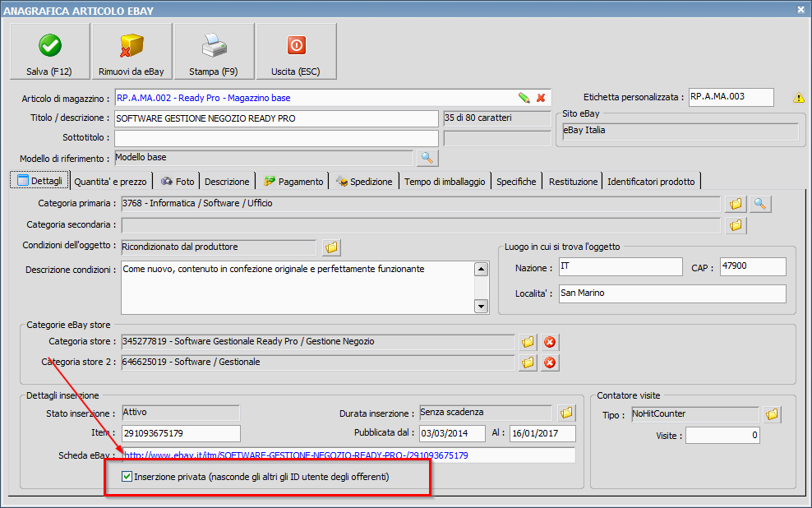The width and height of the screenshot is (812, 508).
Task: Search for Modello di riferimento with magnifier
Action: pos(427,158)
